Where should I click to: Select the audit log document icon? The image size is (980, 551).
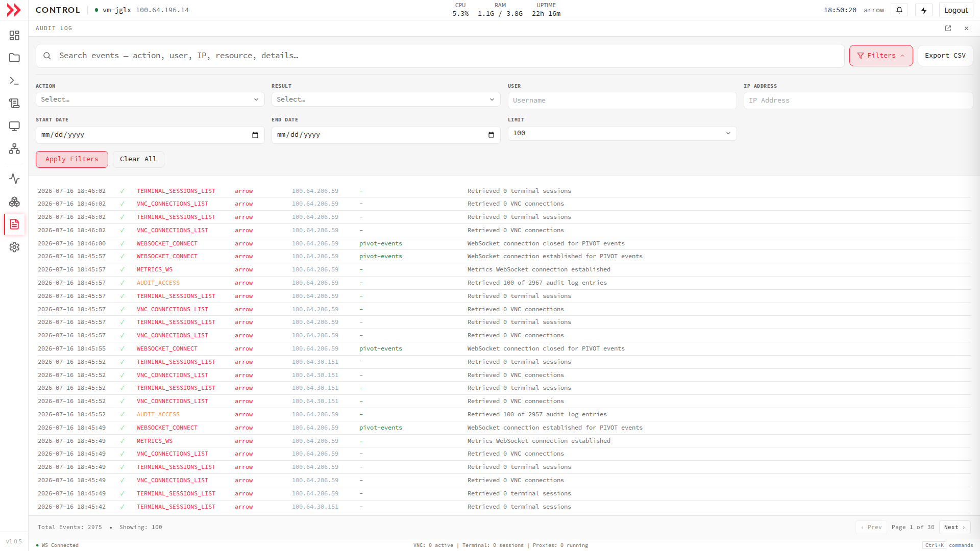point(14,224)
